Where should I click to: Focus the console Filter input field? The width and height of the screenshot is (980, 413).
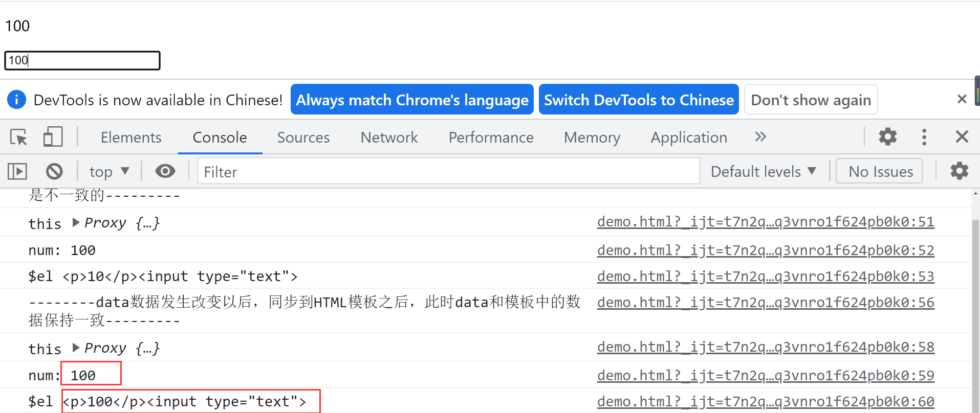449,171
